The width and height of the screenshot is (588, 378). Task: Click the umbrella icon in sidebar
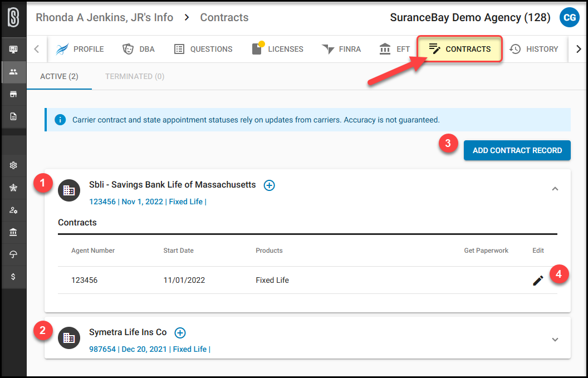pos(13,254)
